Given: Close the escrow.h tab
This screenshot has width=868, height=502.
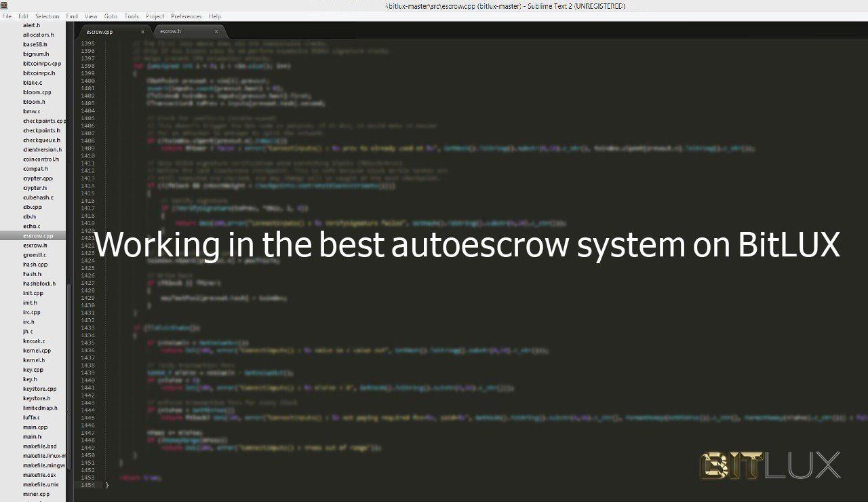Looking at the screenshot, I should click(x=217, y=32).
